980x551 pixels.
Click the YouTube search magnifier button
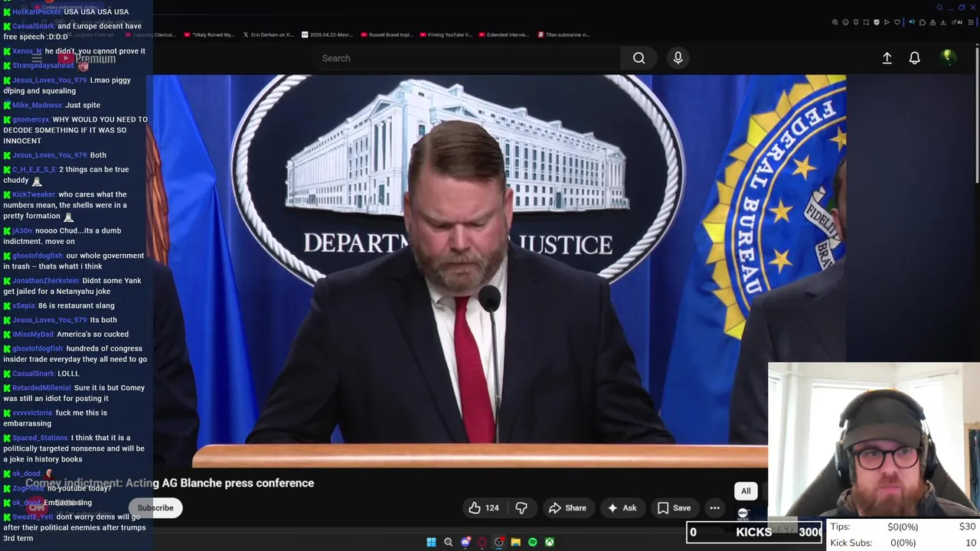pyautogui.click(x=639, y=58)
